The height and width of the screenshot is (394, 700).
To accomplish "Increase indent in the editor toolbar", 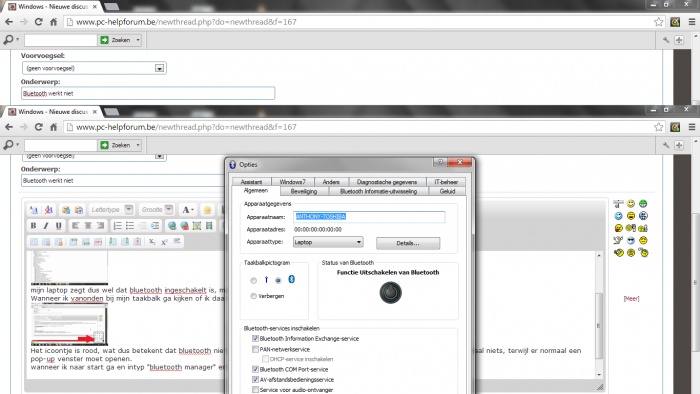I will [155, 226].
